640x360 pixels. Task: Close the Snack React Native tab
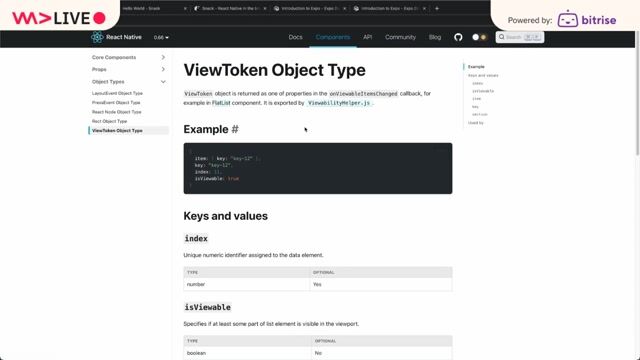click(265, 8)
